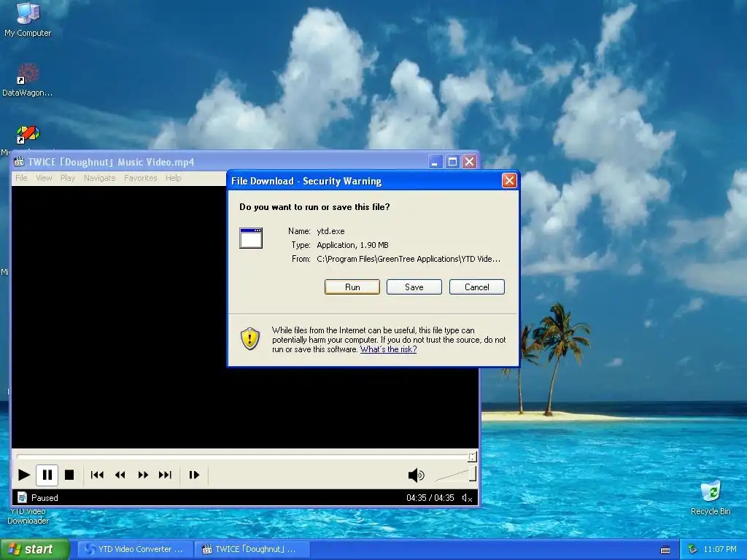Open the File menu in media player
The image size is (747, 560).
pos(21,178)
